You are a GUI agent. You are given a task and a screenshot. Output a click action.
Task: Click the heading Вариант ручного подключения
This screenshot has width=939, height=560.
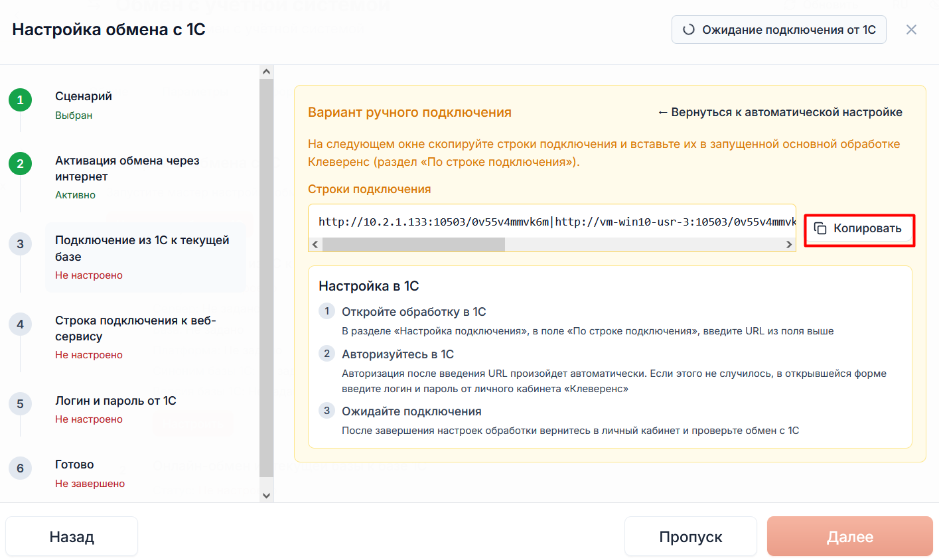409,112
